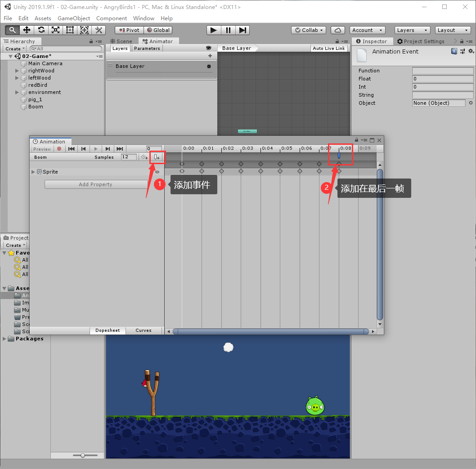Click the Add Event icon

157,157
